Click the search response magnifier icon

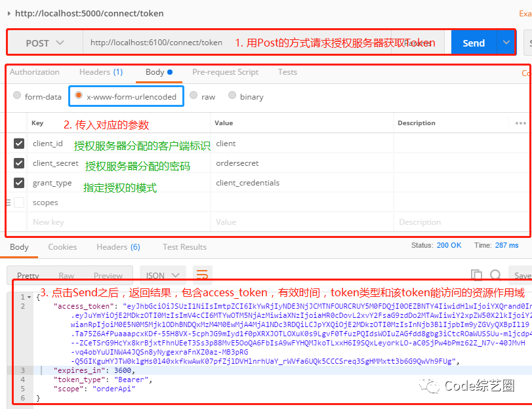click(x=496, y=275)
